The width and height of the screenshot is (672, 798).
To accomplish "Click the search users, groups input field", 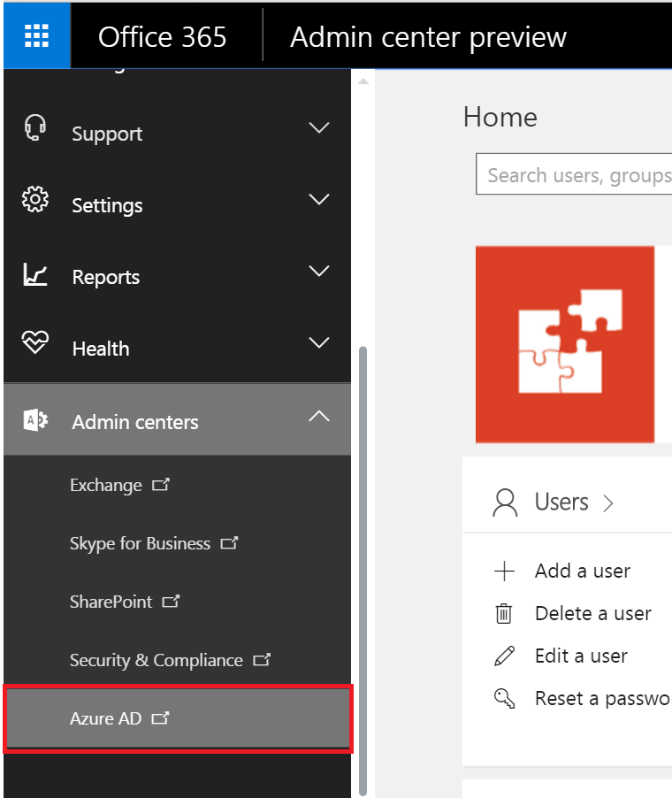I will [x=574, y=174].
